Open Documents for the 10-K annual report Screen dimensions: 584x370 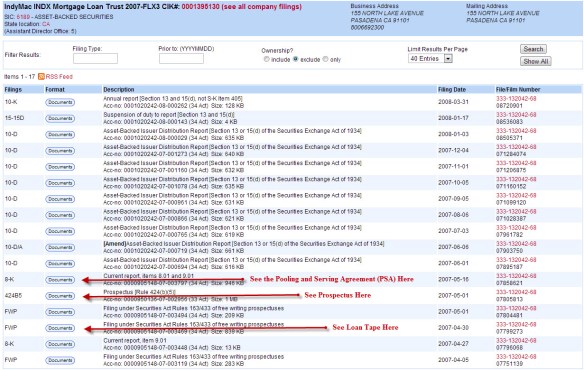click(60, 102)
